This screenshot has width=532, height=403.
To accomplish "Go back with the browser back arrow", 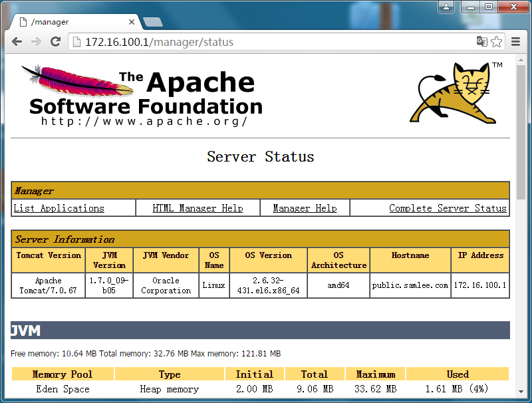I will [17, 42].
